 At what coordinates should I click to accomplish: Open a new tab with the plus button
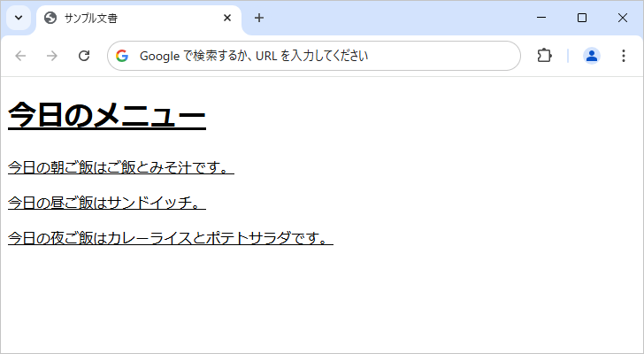point(258,18)
